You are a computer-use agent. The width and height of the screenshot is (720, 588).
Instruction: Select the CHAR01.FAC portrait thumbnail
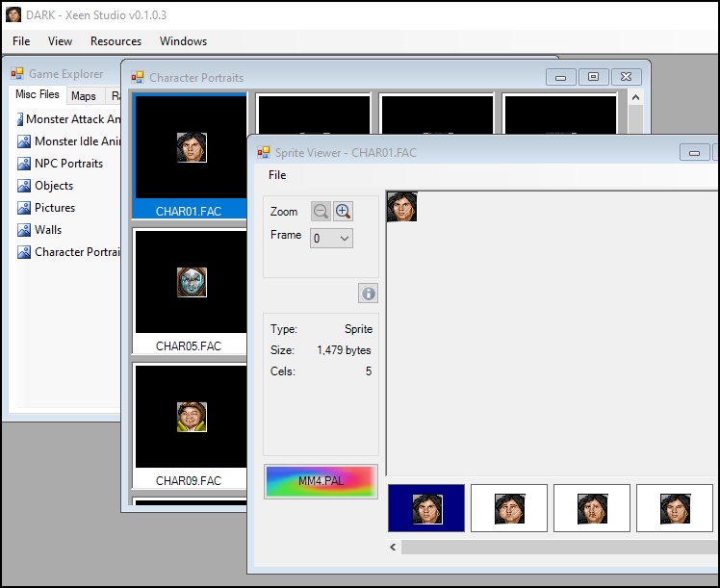pos(190,156)
